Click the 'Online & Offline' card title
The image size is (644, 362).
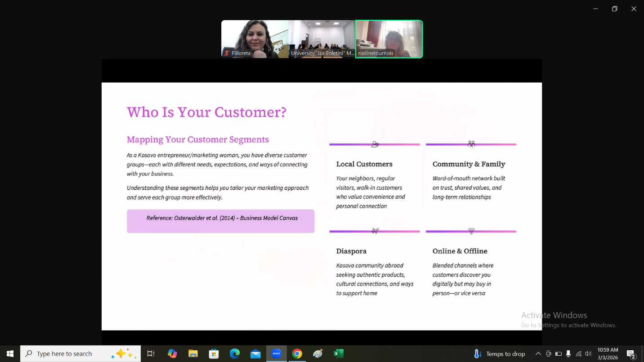pyautogui.click(x=460, y=251)
